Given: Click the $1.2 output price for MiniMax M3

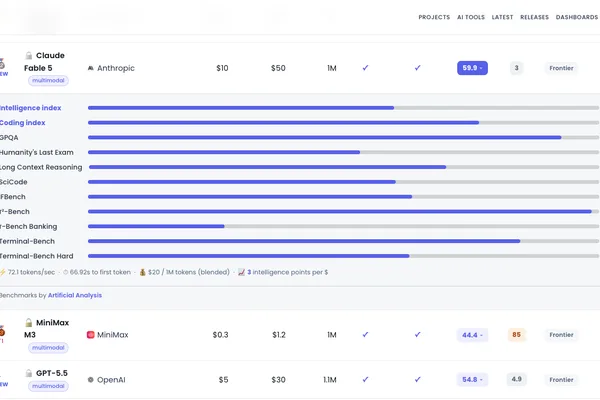Looking at the screenshot, I should pos(279,335).
